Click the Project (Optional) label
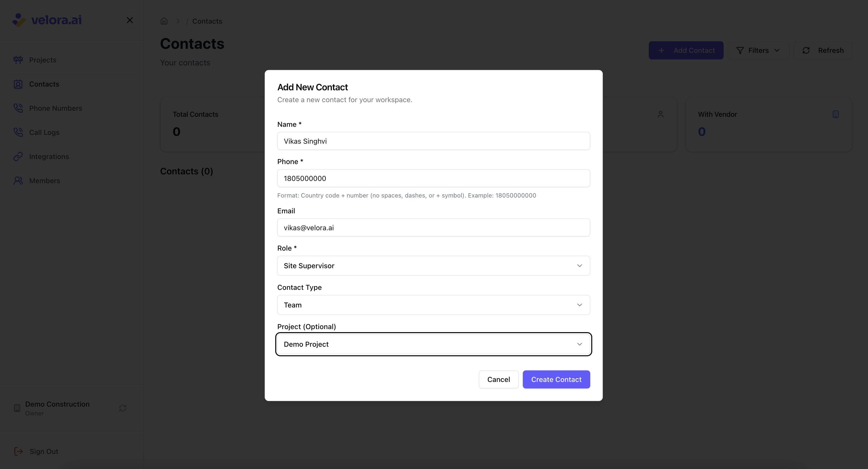The width and height of the screenshot is (868, 469). pyautogui.click(x=306, y=327)
